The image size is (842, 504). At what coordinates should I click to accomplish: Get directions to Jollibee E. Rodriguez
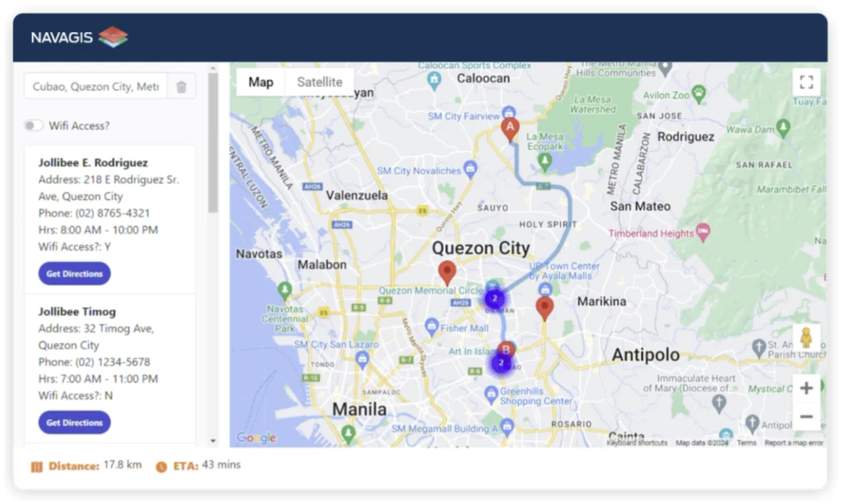pyautogui.click(x=74, y=274)
